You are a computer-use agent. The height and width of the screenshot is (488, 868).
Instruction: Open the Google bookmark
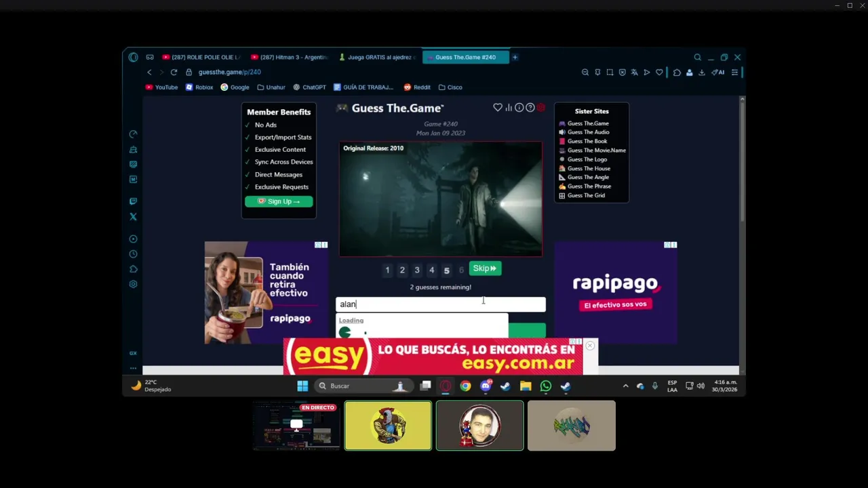[x=235, y=87]
